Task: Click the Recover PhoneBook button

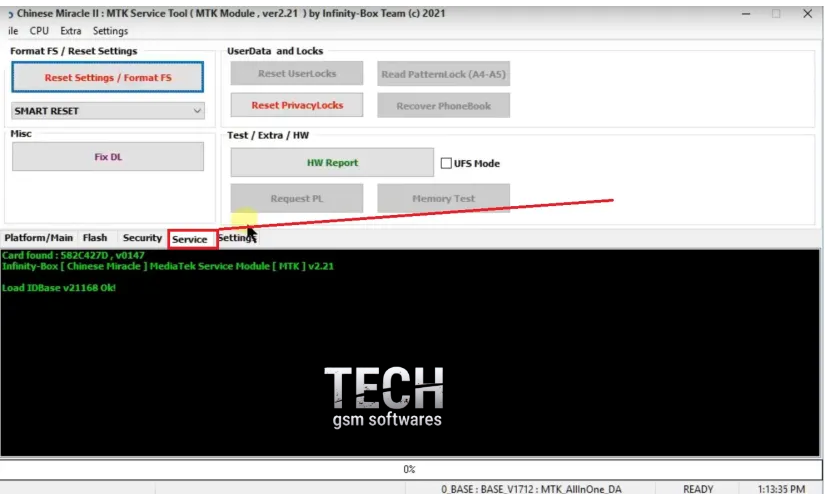Action: pos(443,106)
